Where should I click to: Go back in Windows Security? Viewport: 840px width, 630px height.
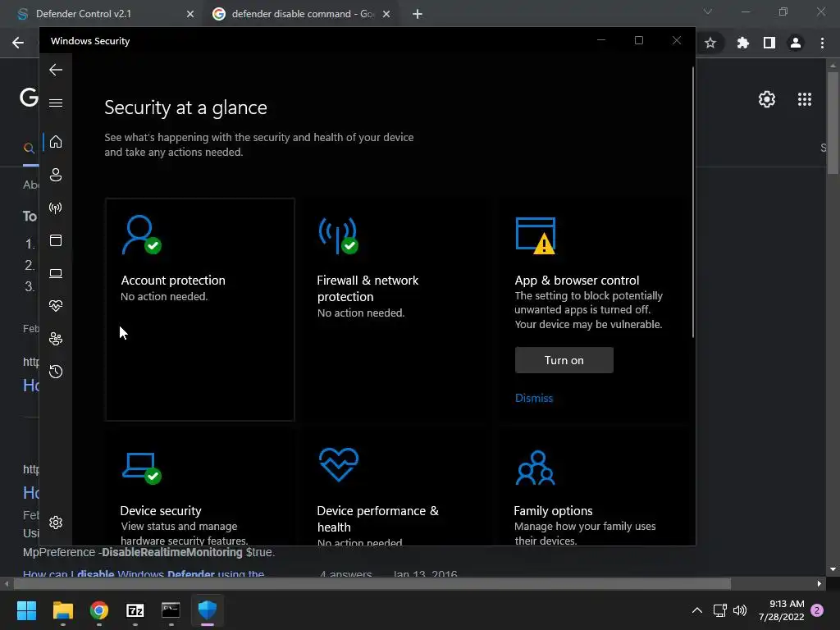pos(56,70)
